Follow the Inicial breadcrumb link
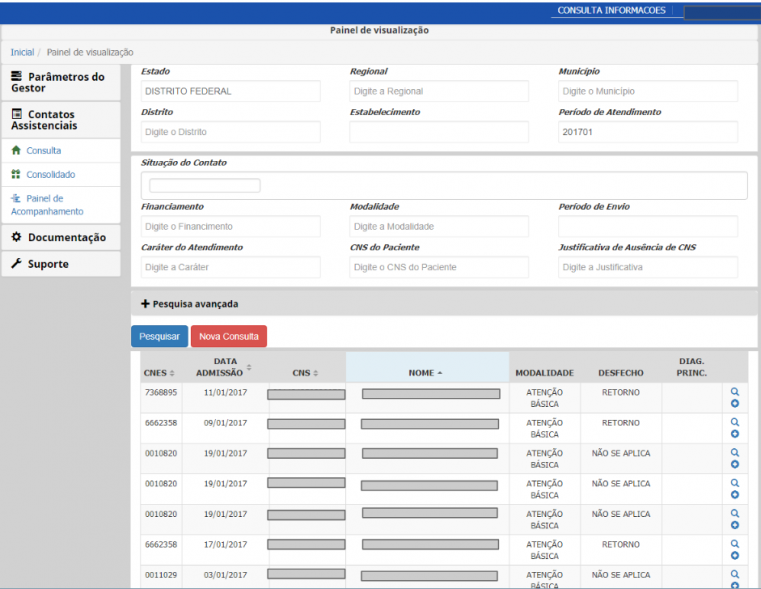 coord(22,52)
